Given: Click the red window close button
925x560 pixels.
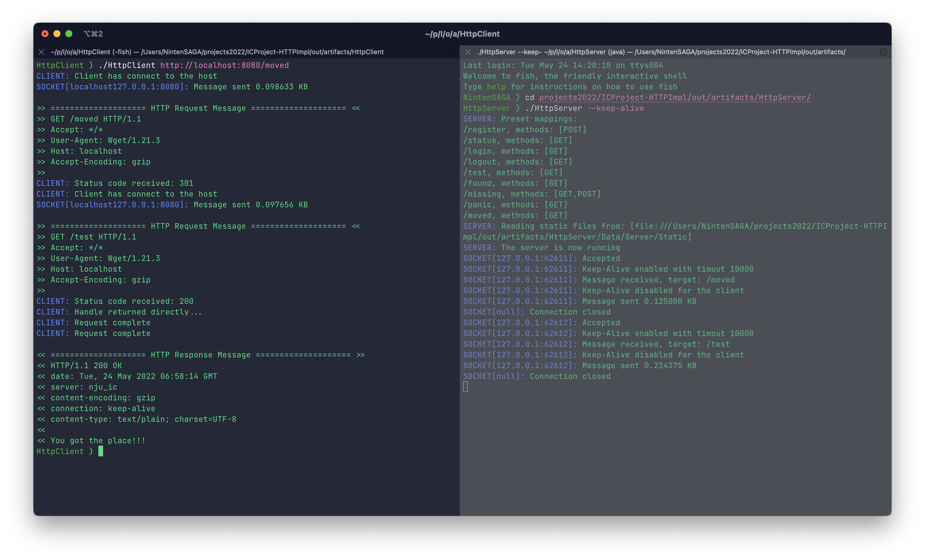Looking at the screenshot, I should coord(45,34).
